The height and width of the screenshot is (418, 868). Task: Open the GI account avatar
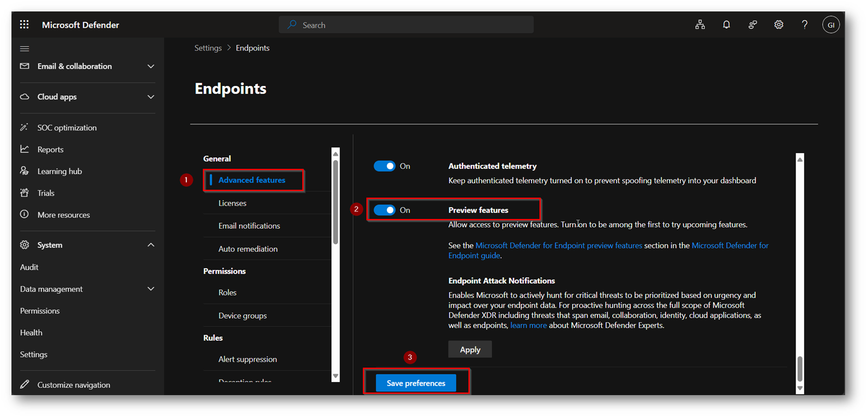point(831,25)
